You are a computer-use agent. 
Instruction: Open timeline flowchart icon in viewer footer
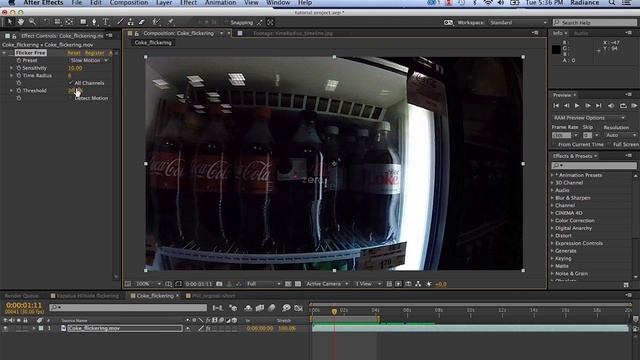[418, 284]
